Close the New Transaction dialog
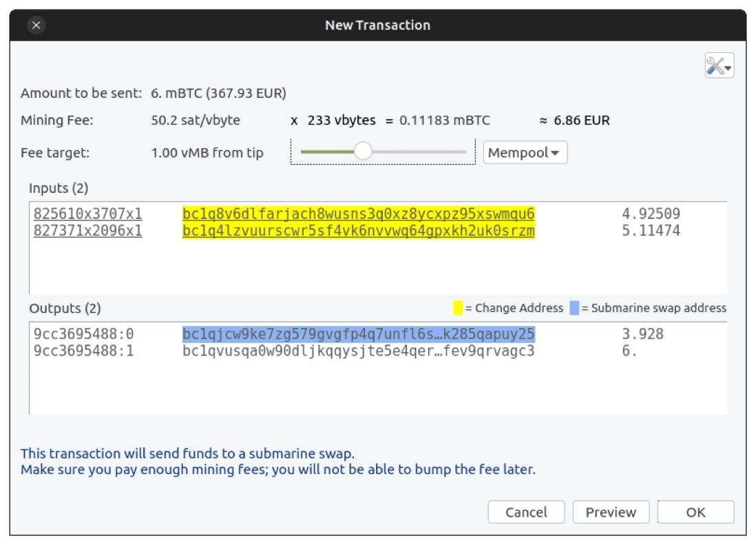Image resolution: width=756 pixels, height=545 pixels. coord(36,25)
